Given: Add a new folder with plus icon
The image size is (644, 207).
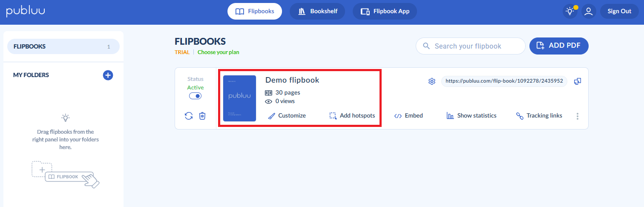Looking at the screenshot, I should tap(108, 75).
